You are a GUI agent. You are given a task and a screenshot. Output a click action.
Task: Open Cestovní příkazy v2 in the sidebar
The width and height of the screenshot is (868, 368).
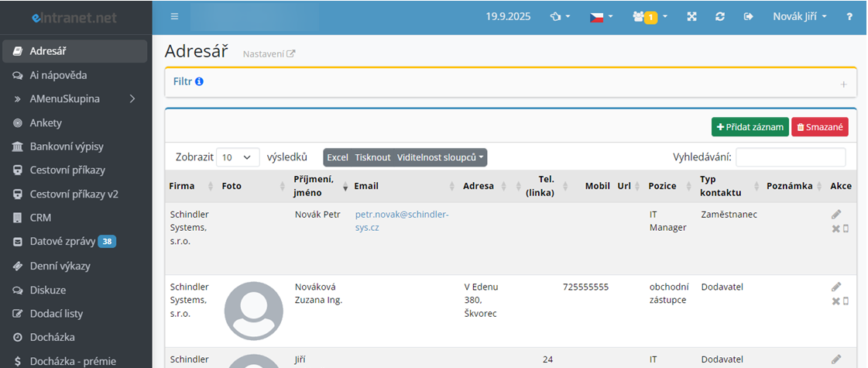pyautogui.click(x=75, y=194)
